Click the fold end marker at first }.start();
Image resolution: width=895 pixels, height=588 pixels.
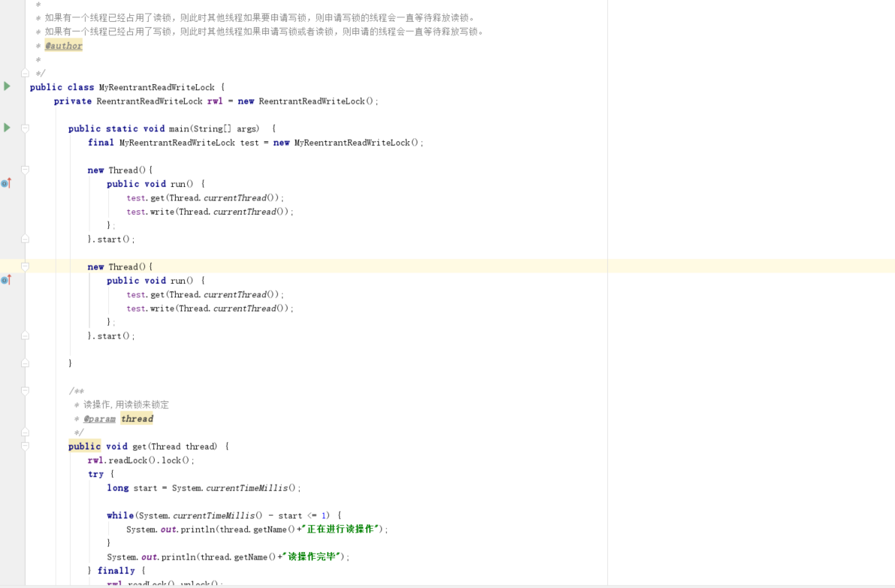point(25,239)
